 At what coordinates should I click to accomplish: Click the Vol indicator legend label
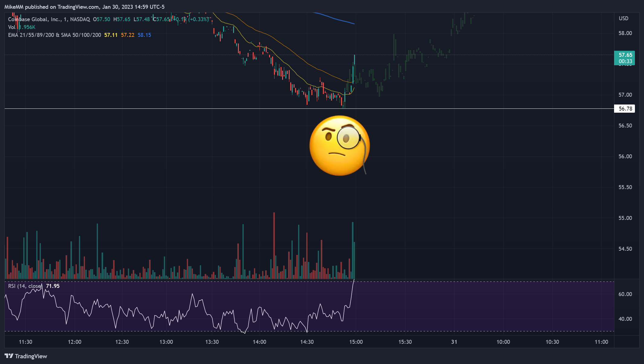pyautogui.click(x=11, y=27)
